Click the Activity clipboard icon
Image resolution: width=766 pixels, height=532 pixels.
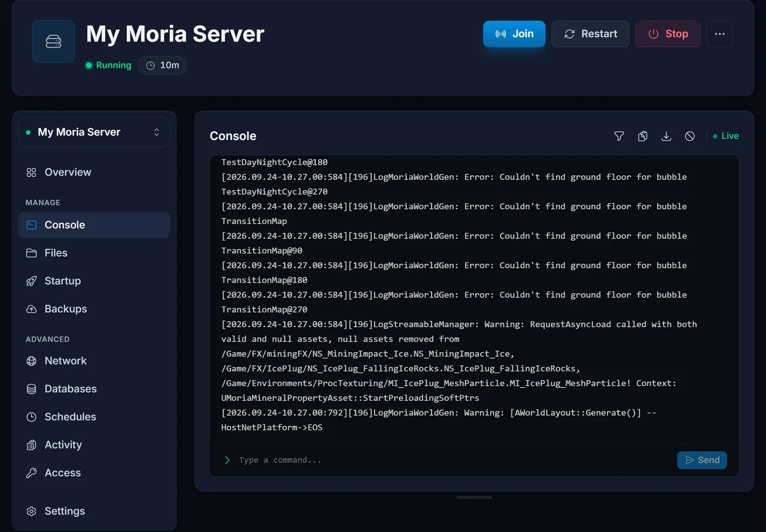tap(32, 445)
